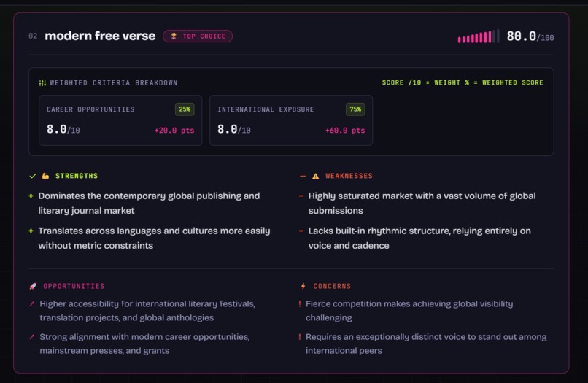
Task: Click the exclamation bullet before 'Requires an exceptionally'
Action: pyautogui.click(x=300, y=337)
